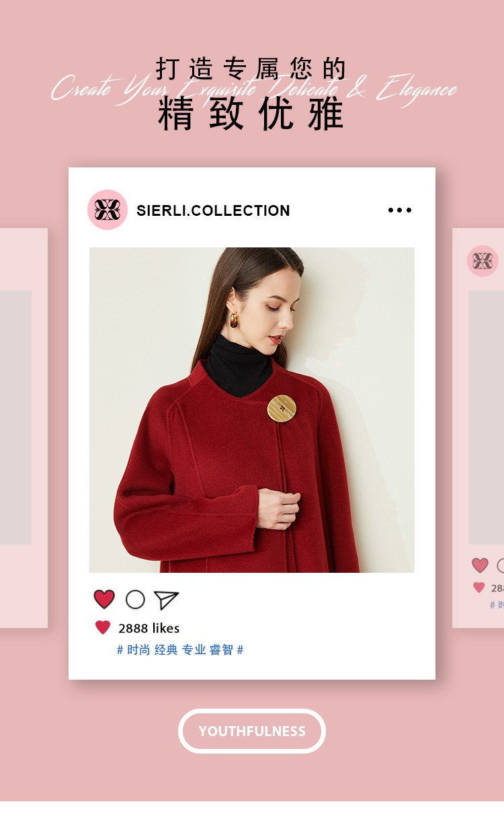Viewport: 504px width, 835px height.
Task: Open the three-dot more options menu
Action: tap(400, 210)
